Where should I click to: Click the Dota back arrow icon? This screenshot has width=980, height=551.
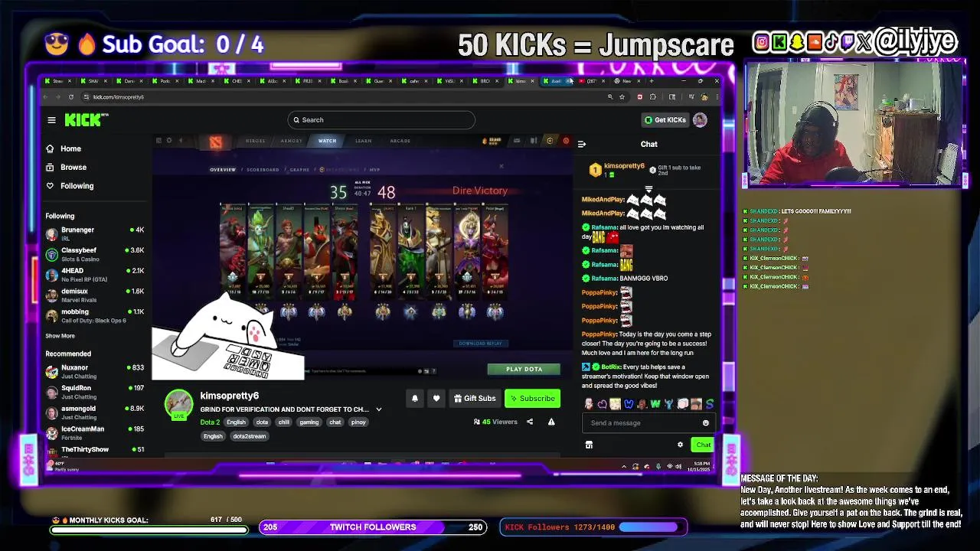pyautogui.click(x=181, y=141)
